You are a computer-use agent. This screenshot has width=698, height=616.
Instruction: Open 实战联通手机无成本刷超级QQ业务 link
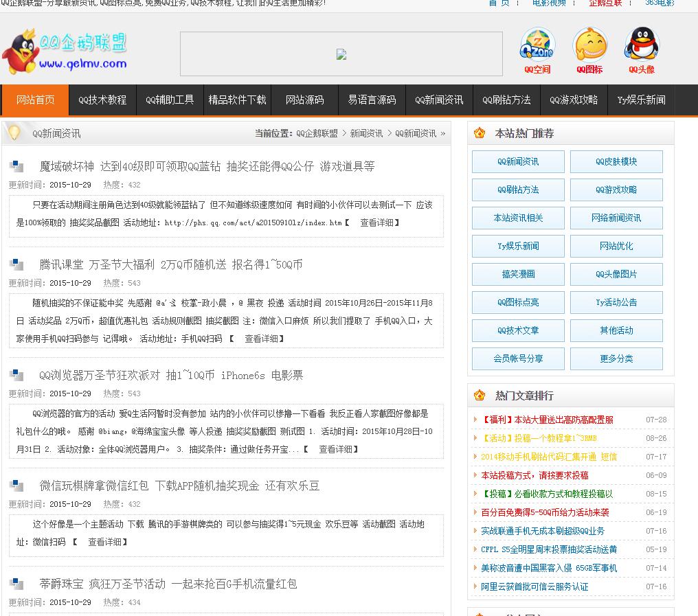543,531
